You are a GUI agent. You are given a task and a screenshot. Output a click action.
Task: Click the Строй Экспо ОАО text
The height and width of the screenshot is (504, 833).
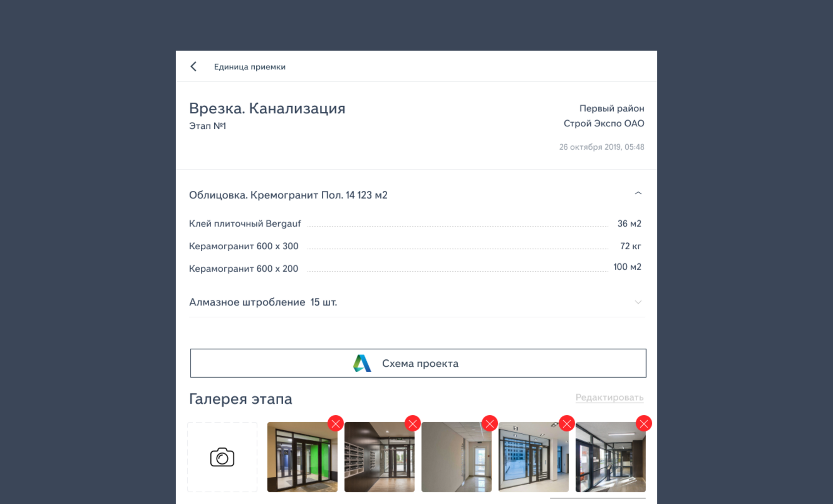tap(603, 123)
